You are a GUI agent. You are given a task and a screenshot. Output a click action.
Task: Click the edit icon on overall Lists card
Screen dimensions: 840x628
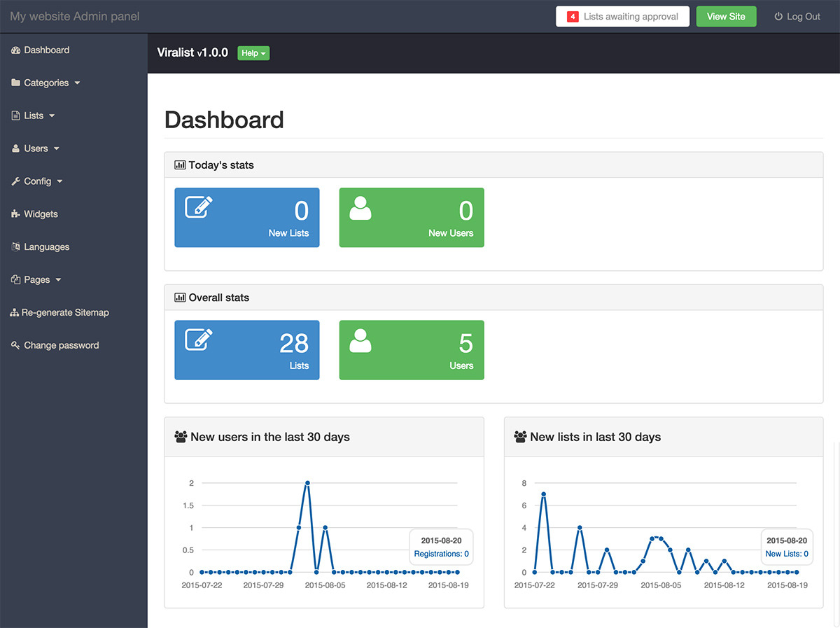click(x=199, y=340)
